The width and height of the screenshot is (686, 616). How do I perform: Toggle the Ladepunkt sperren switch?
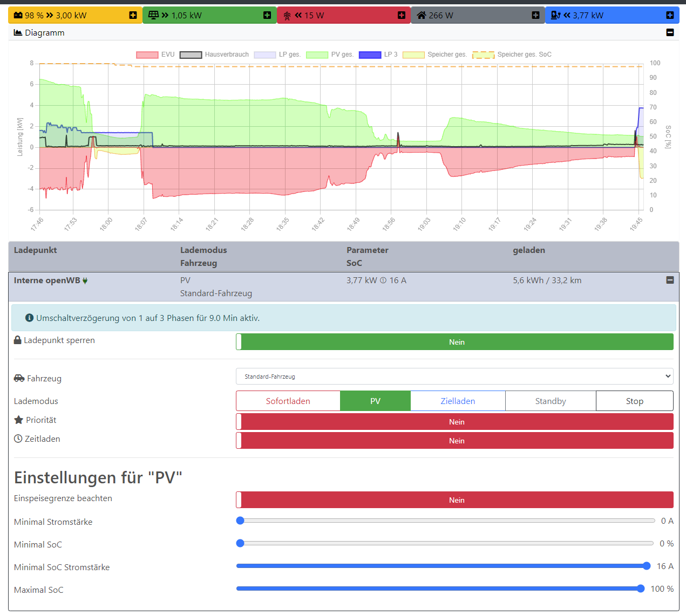(454, 342)
